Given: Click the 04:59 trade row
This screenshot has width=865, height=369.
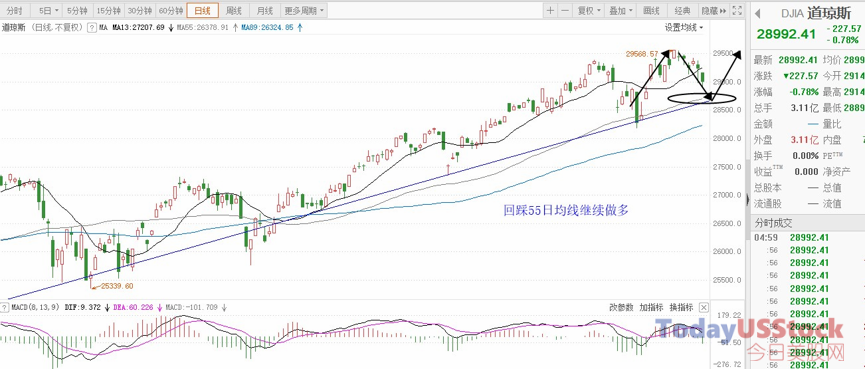Looking at the screenshot, I should (808, 238).
